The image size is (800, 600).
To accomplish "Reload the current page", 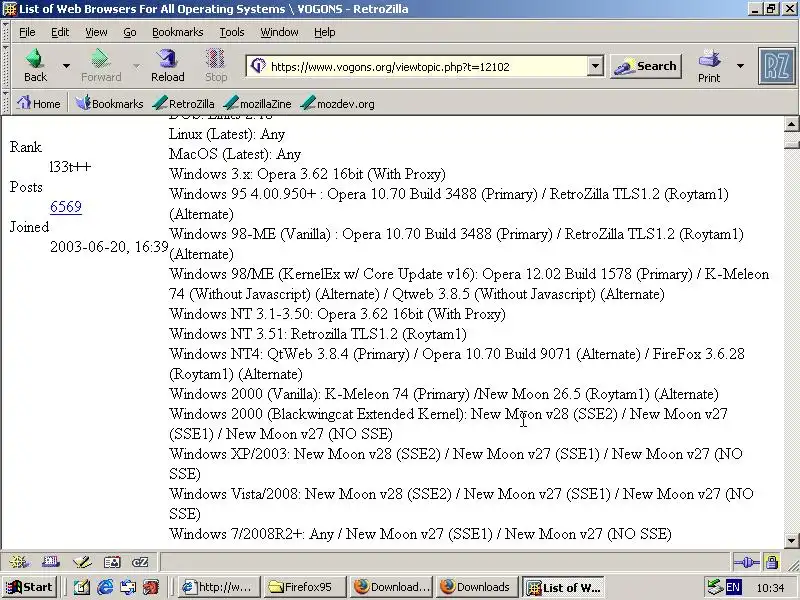I will click(x=167, y=65).
